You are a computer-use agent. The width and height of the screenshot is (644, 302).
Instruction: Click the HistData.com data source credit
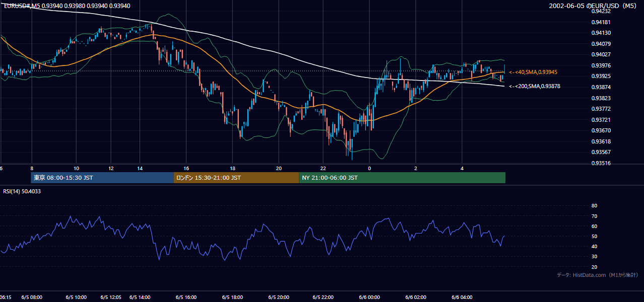point(598,275)
